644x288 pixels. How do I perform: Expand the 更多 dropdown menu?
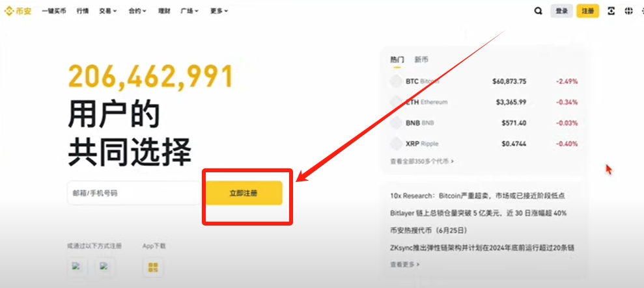click(x=219, y=11)
